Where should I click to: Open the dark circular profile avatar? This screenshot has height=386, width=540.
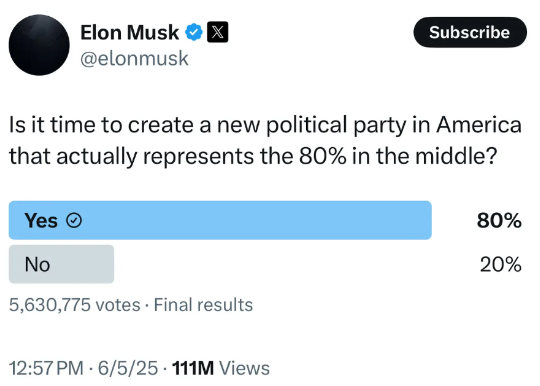(x=39, y=45)
